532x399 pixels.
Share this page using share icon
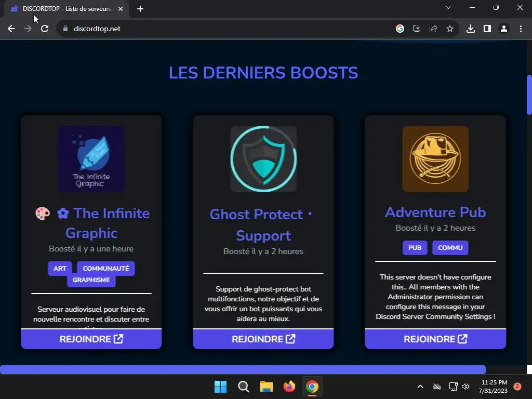tap(433, 29)
